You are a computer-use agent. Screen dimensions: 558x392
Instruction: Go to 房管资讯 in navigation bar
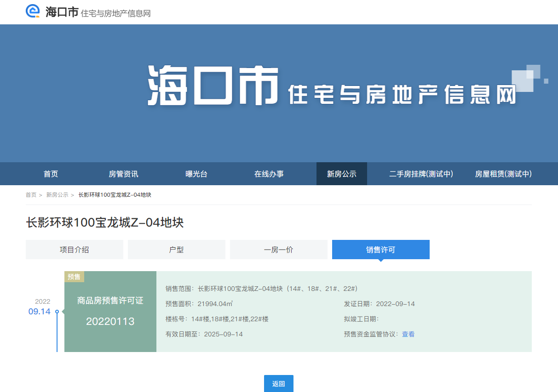point(123,174)
